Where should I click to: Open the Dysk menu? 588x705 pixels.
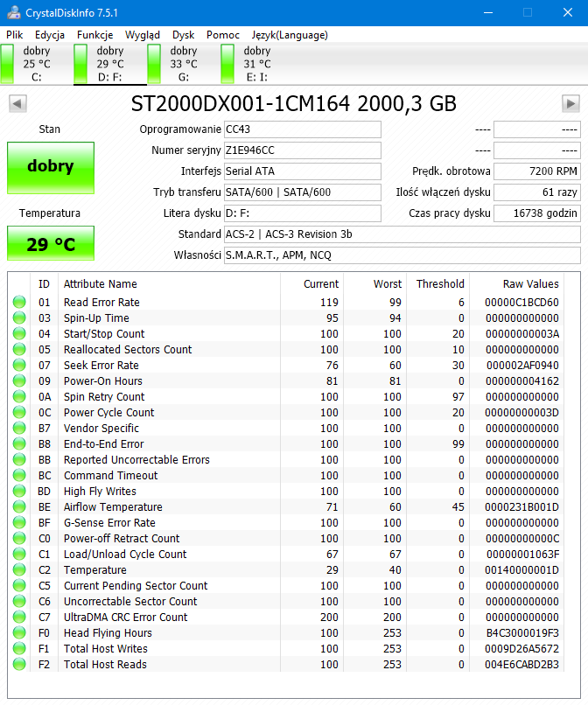(x=183, y=35)
